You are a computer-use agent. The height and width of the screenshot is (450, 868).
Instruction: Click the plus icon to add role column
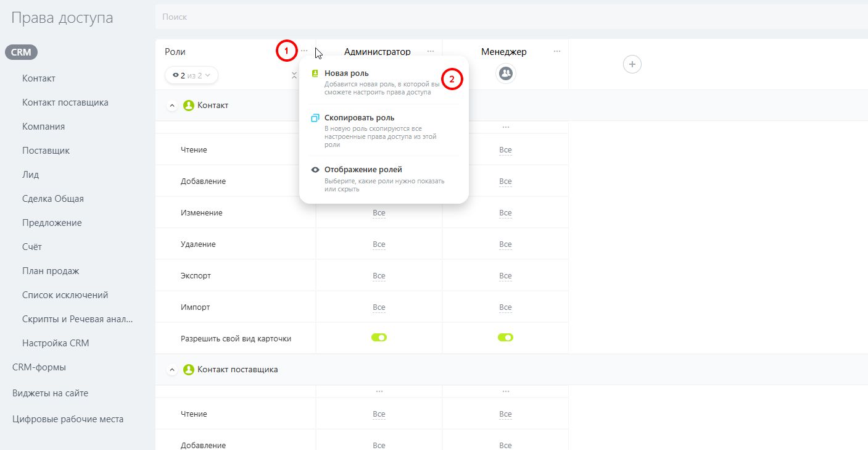tap(632, 64)
